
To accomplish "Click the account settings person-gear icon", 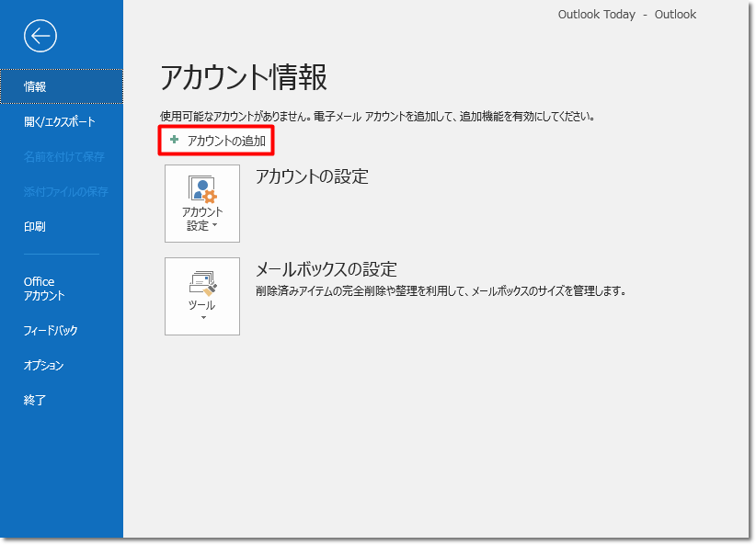I will tap(202, 189).
